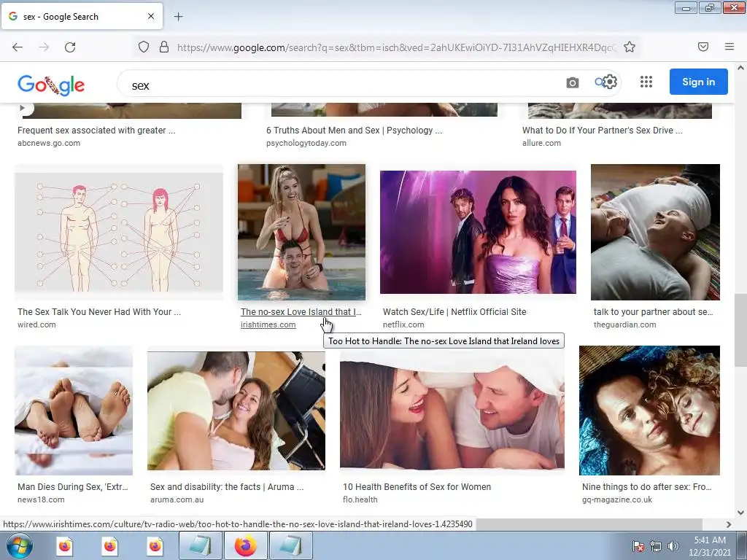This screenshot has width=747, height=560.
Task: Open the last Notepad taskbar button
Action: (290, 545)
